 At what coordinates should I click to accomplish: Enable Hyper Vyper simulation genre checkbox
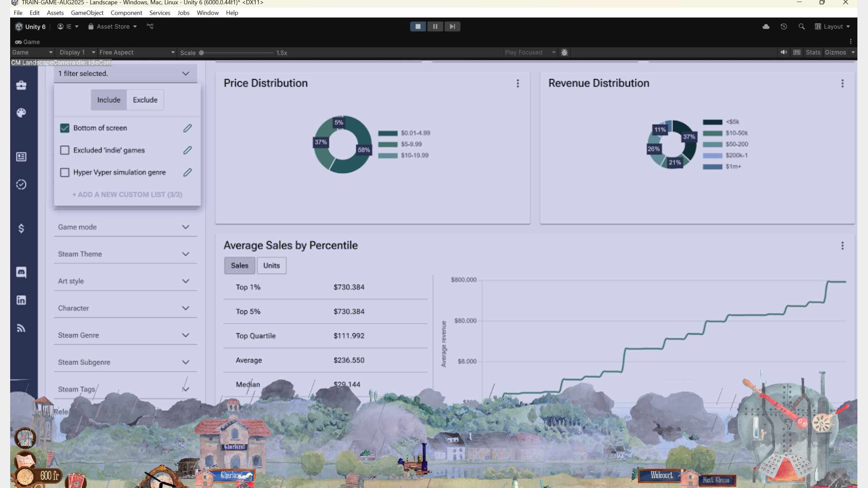[64, 172]
